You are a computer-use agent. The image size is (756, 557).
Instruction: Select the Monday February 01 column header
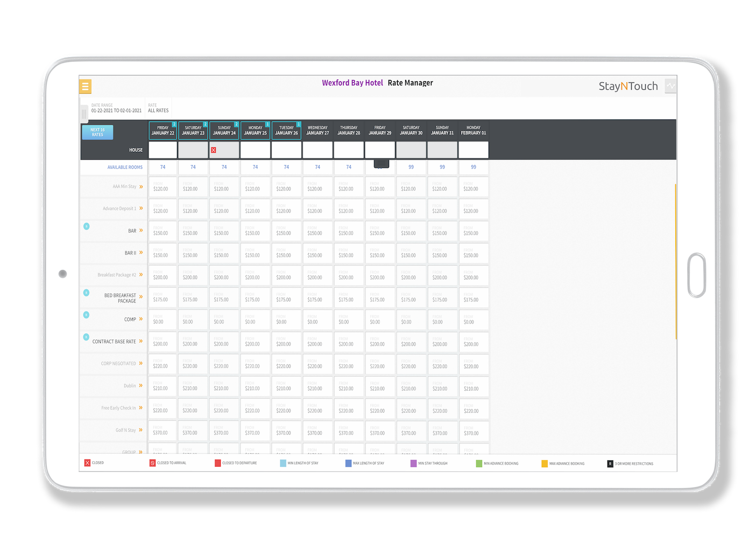coord(474,131)
